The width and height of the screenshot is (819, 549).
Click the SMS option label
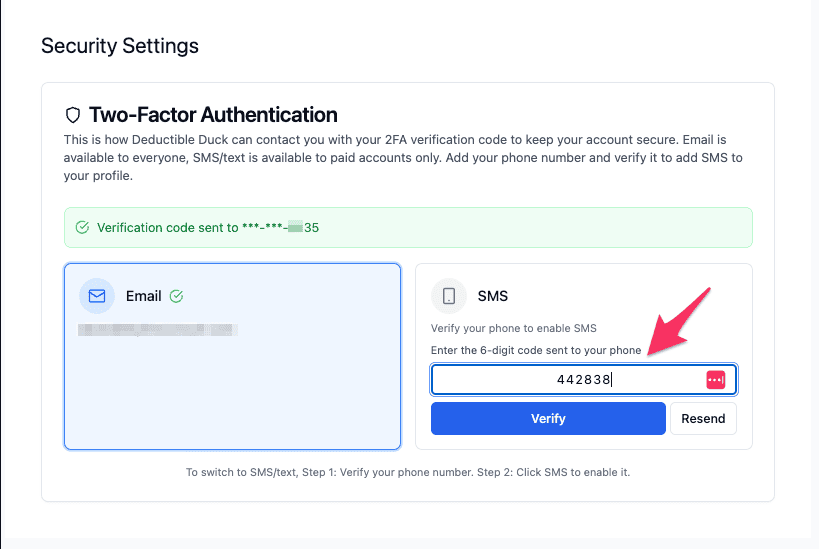493,296
